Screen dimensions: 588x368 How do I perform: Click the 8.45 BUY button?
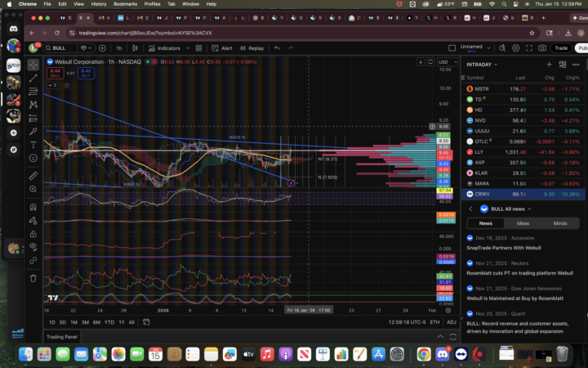86,73
